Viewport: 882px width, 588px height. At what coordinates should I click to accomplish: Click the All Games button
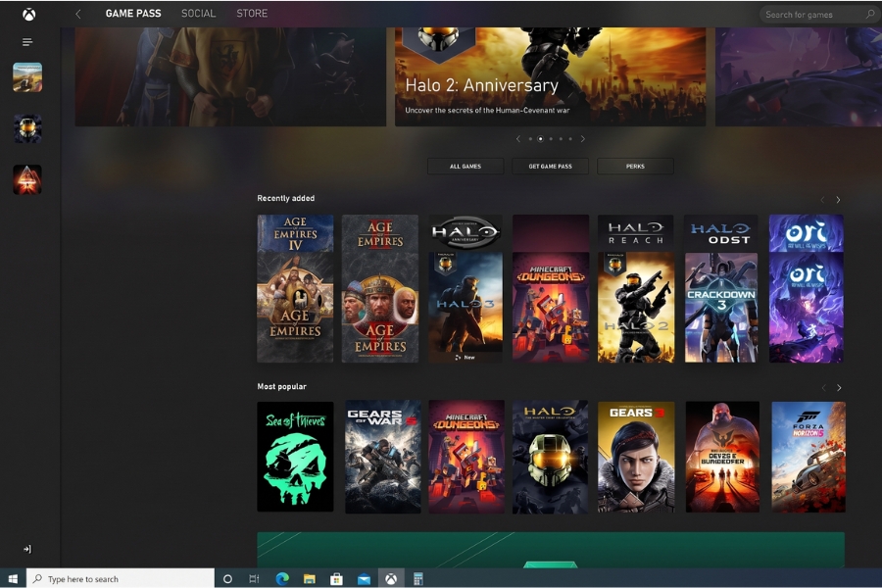(465, 166)
